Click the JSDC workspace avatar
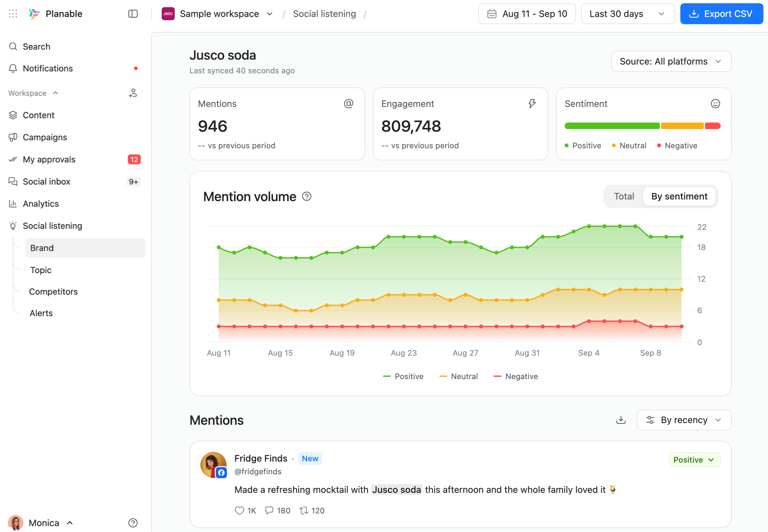The image size is (768, 532). point(168,14)
